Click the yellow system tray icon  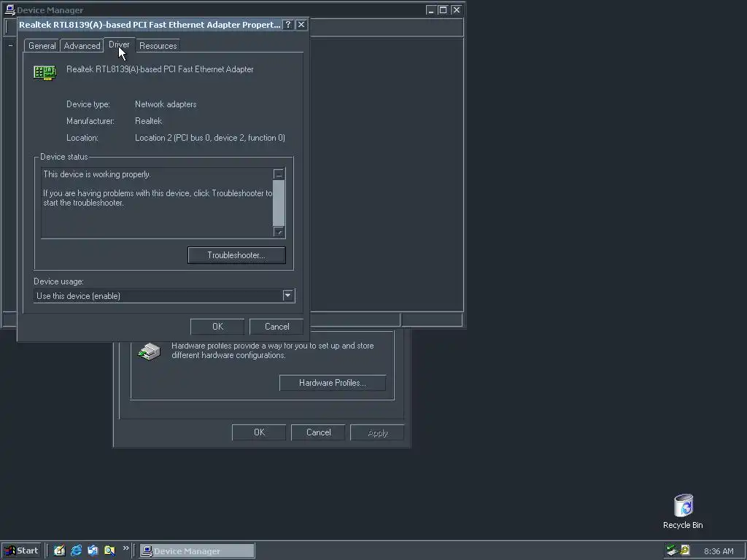[685, 551]
